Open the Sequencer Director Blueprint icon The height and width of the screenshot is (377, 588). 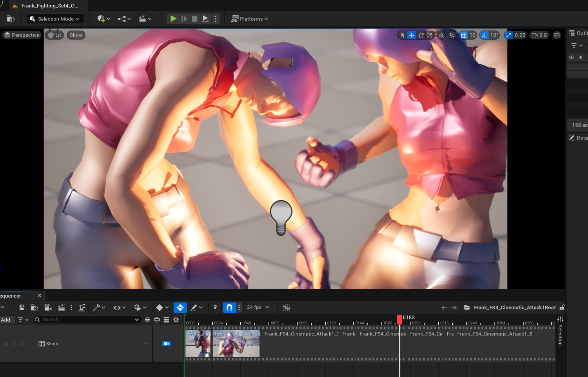click(x=82, y=308)
